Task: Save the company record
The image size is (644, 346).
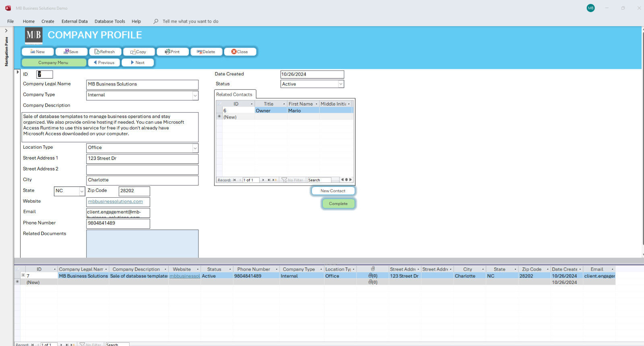Action: click(71, 52)
